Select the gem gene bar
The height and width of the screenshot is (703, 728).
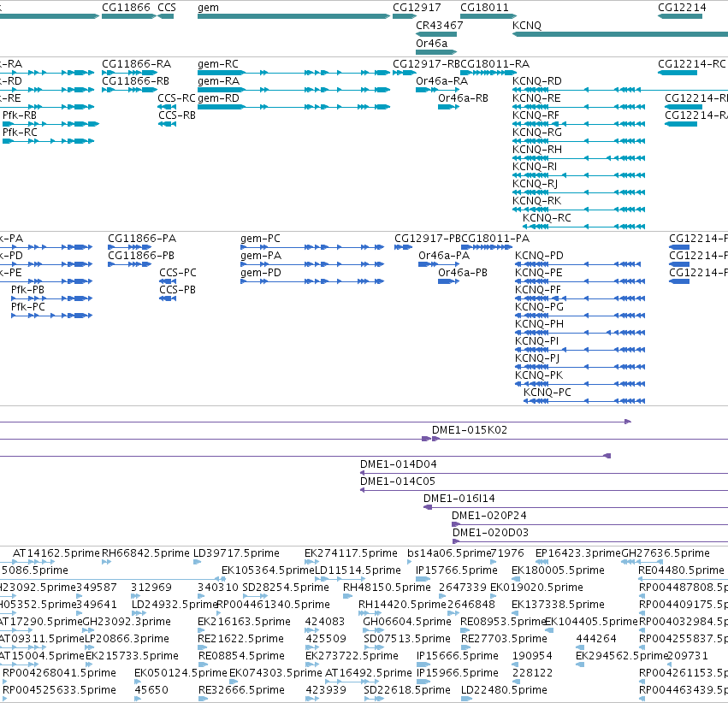tap(294, 16)
